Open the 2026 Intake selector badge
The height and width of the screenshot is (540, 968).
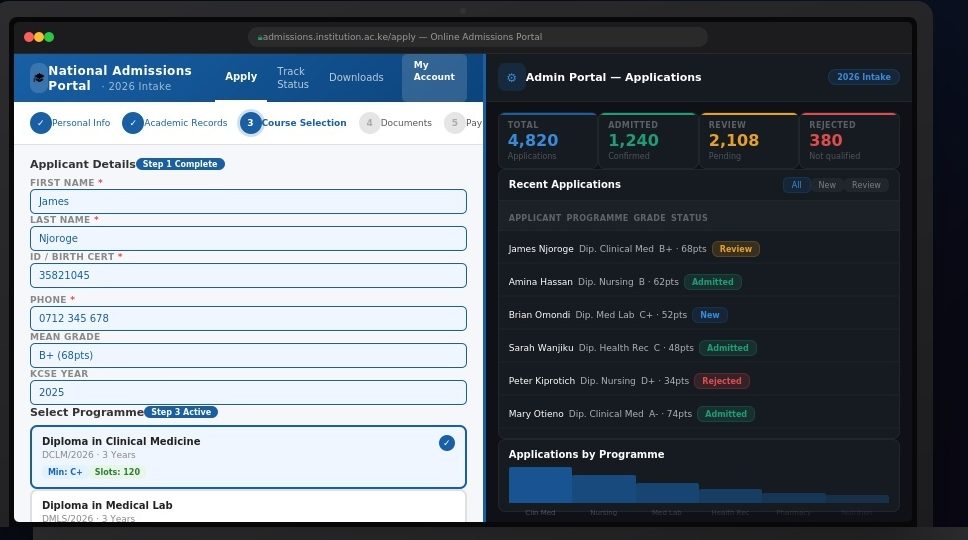863,77
